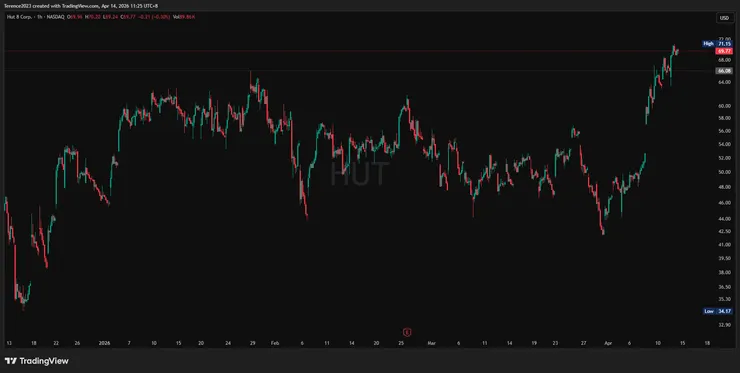The height and width of the screenshot is (373, 740).
Task: Click the attribution line mentioning TradingView.com
Action: point(81,5)
